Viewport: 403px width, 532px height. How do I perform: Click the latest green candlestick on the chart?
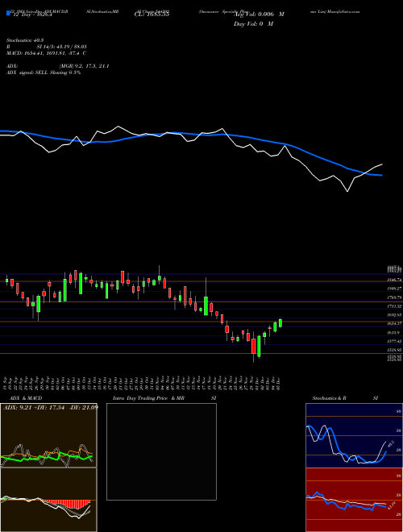[x=280, y=323]
